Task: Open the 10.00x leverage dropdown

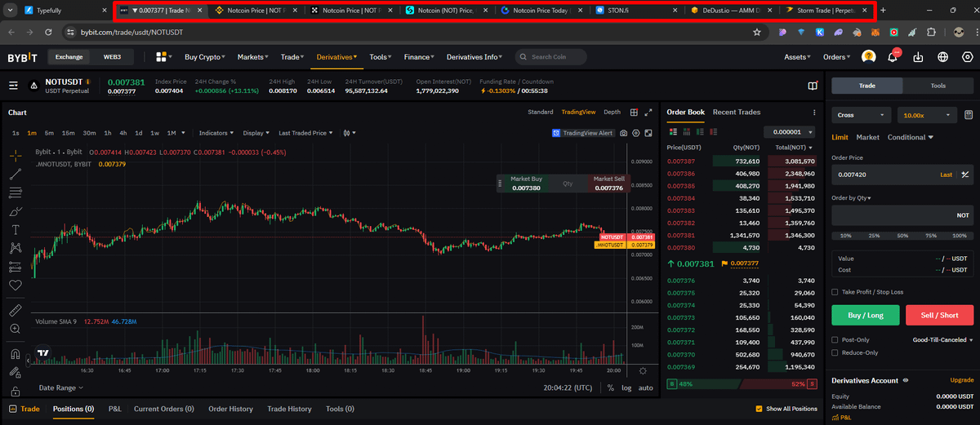Action: point(927,116)
